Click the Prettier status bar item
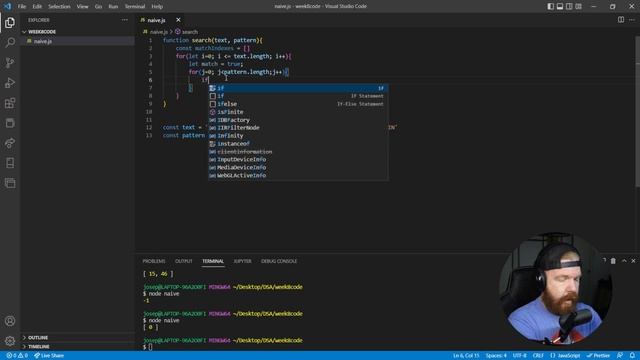Screen dimensions: 640x360 point(598,356)
